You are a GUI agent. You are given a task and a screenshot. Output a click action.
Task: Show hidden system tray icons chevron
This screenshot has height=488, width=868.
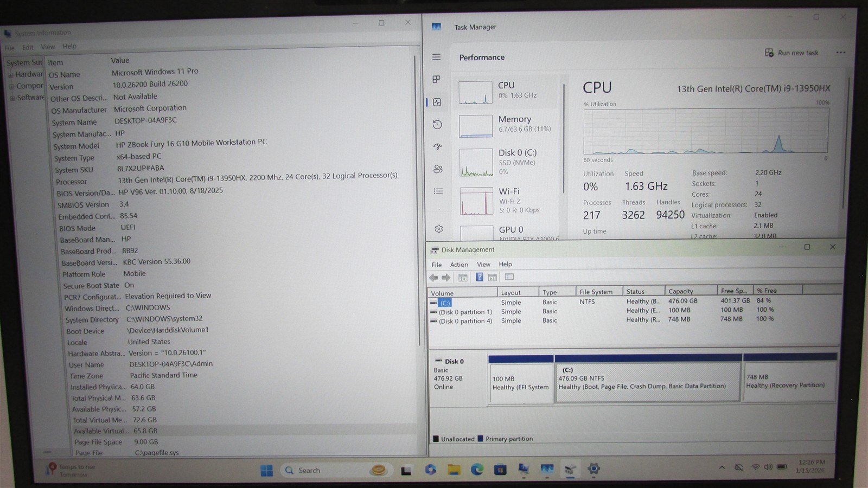pyautogui.click(x=722, y=467)
